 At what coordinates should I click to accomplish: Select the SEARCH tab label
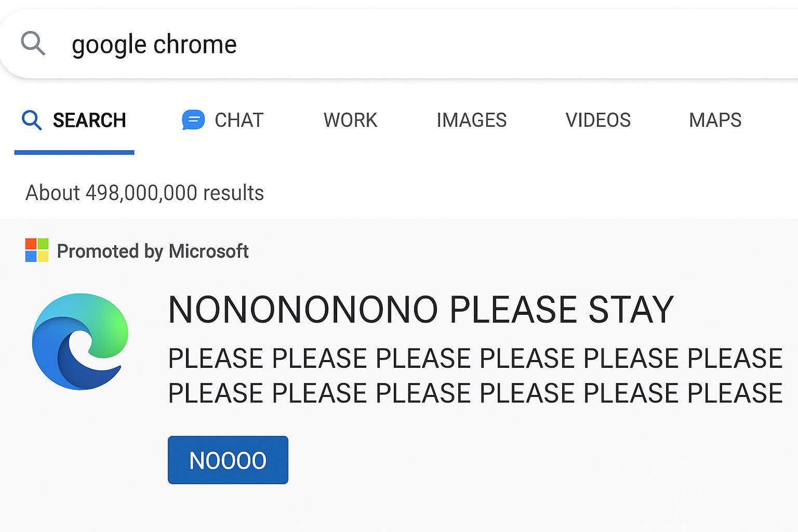[x=89, y=120]
